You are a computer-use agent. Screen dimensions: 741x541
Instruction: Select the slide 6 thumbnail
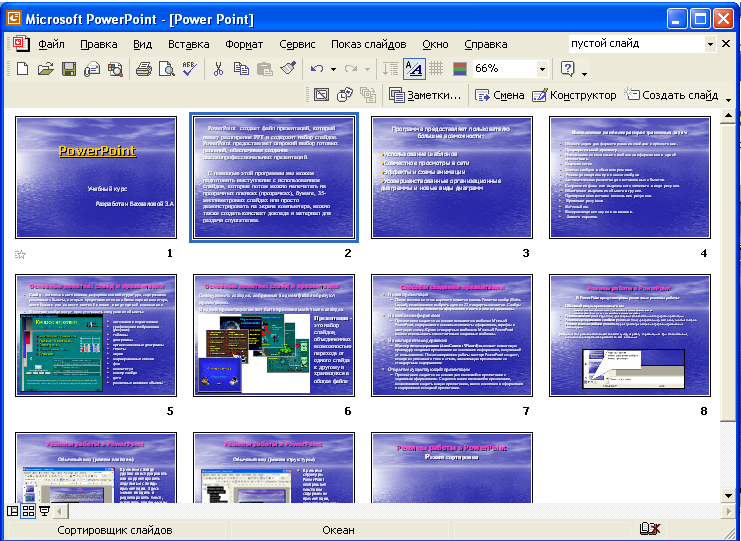click(x=274, y=335)
